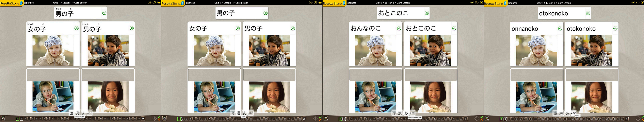Switch to ABC romaji script on hiragana screen

point(412,113)
